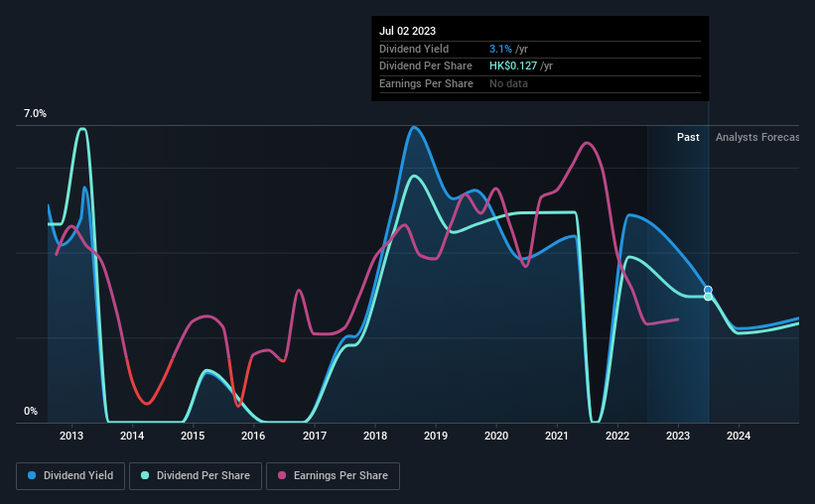Click the HK$0.127 dividend per share value

pos(513,66)
